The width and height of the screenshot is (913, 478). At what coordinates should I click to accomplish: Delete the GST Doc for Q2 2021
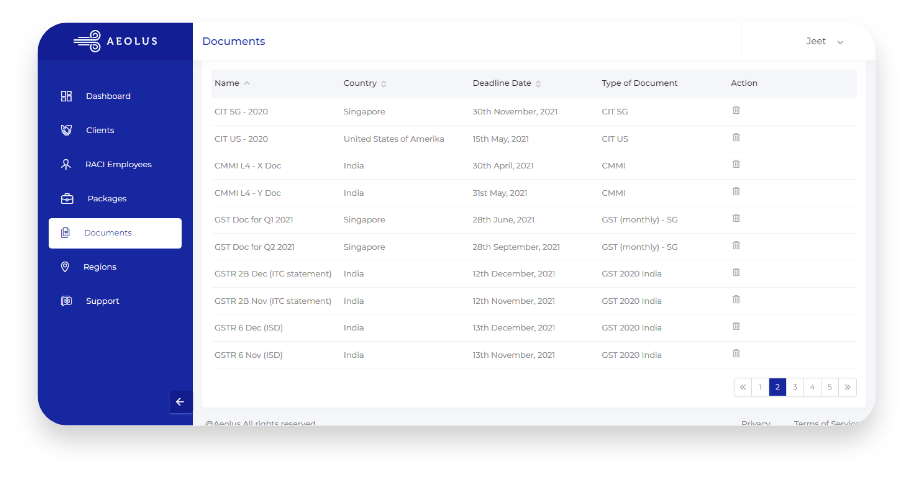tap(736, 245)
